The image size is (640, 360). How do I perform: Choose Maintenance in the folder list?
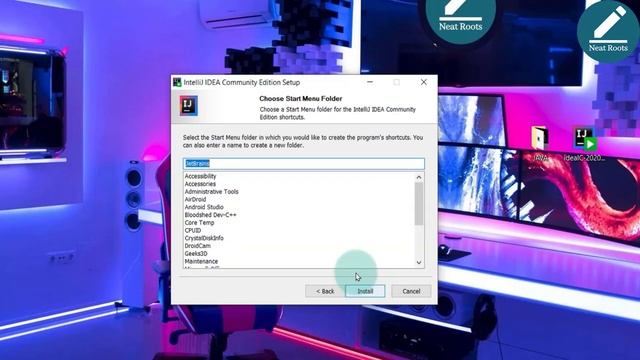tap(201, 261)
